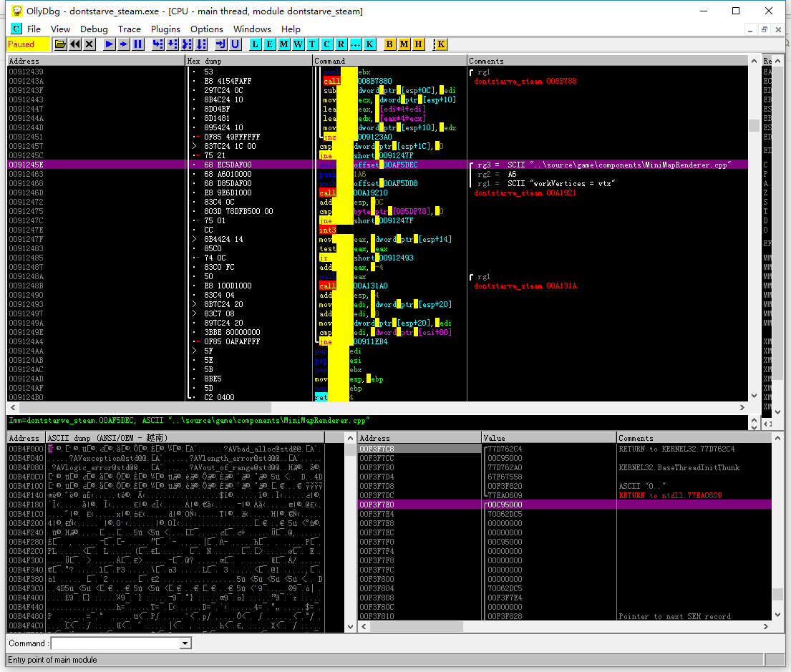Open the Plugins menu
Viewport: 791px width, 672px height.
point(165,29)
